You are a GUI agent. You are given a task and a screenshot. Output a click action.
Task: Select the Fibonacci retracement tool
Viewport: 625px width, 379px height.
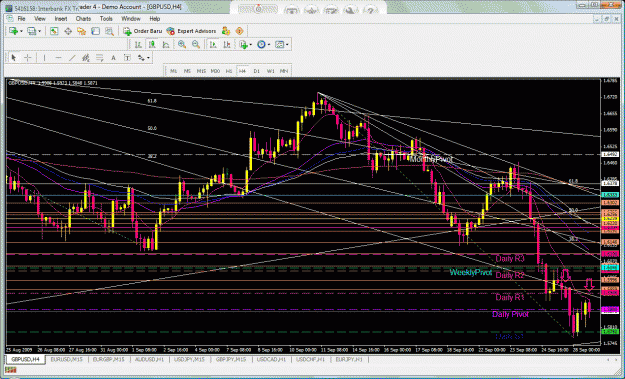tap(99, 58)
